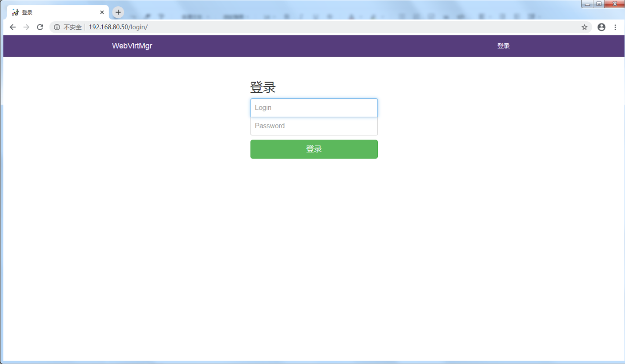Click the WebVirtMgr brand link
Screen dimensions: 625x364
132,46
